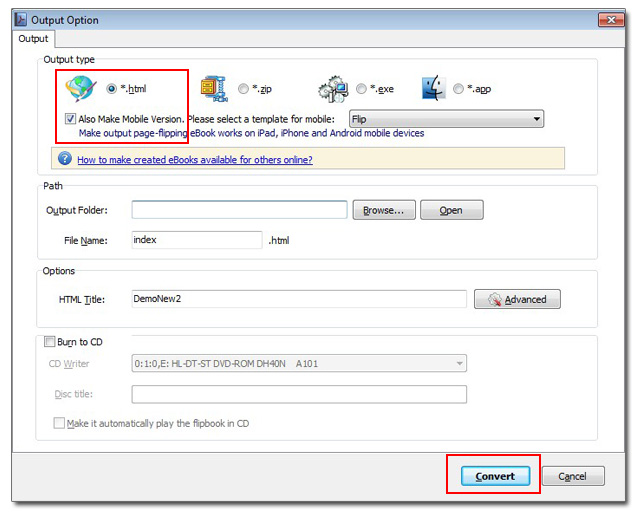Uncheck Also Make Mobile Version
The height and width of the screenshot is (521, 640).
pos(70,119)
